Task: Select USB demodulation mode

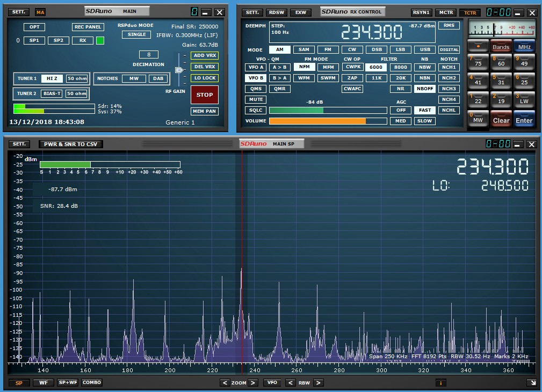Action: (425, 49)
